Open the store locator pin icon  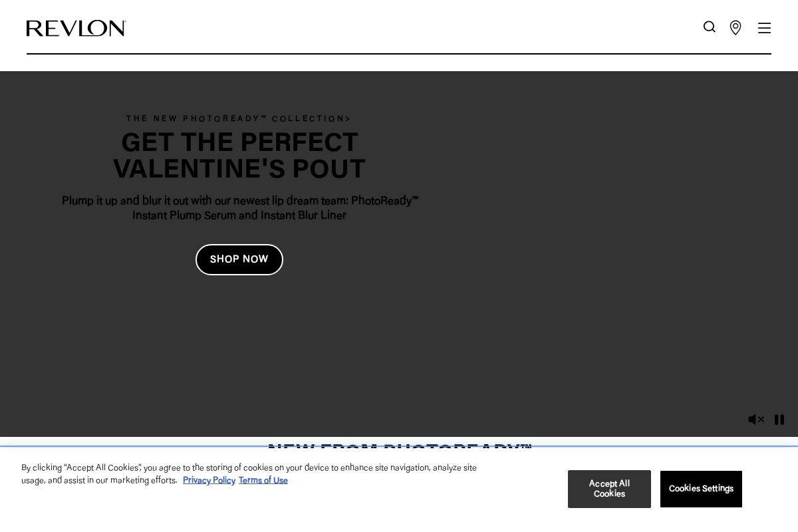click(735, 28)
